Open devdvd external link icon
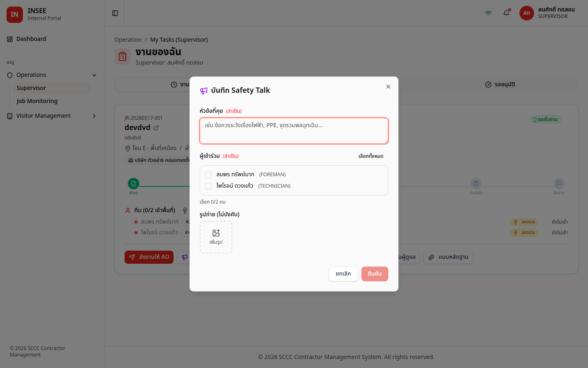The image size is (588, 368). tap(156, 128)
